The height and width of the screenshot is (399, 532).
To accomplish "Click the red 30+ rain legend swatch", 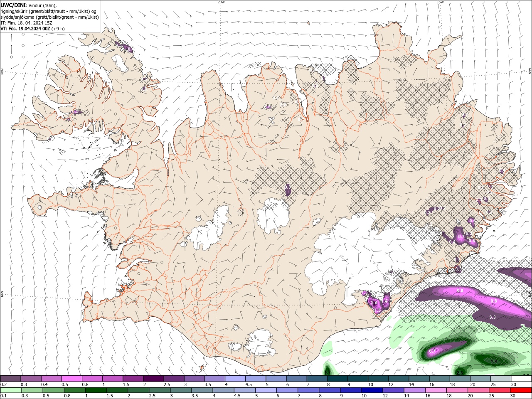I will (521, 390).
